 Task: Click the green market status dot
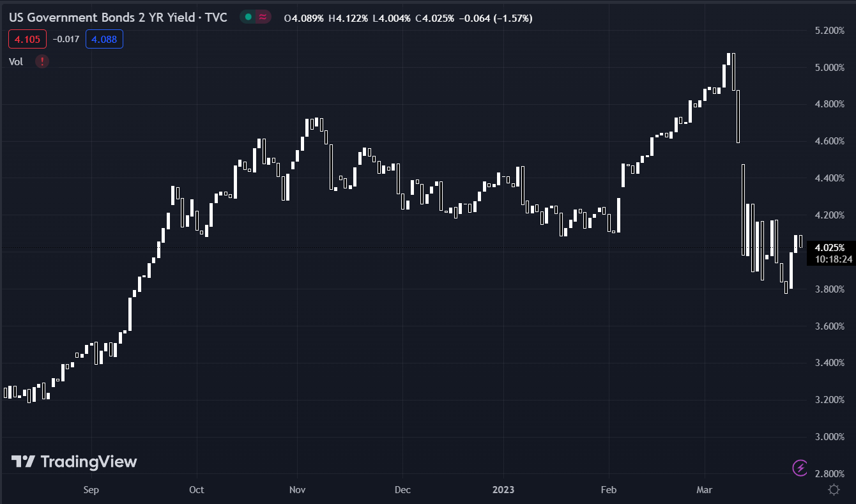(x=247, y=18)
